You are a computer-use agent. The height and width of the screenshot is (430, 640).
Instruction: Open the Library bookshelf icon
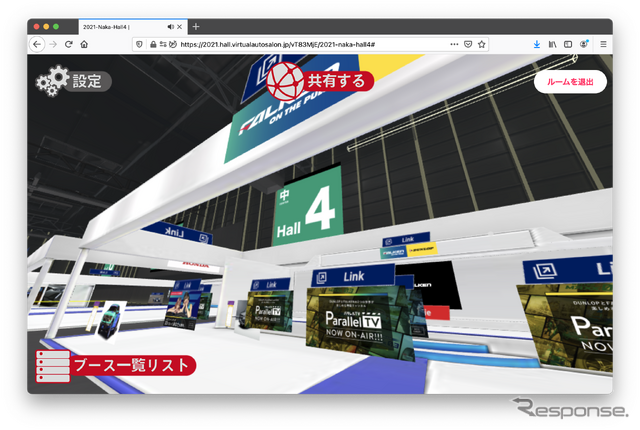[552, 44]
